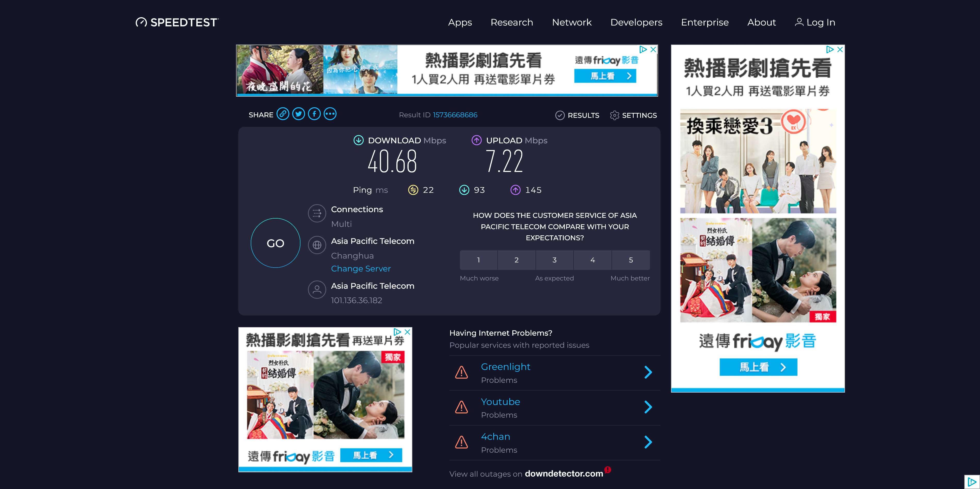Copy the result link via share icon

coord(283,114)
